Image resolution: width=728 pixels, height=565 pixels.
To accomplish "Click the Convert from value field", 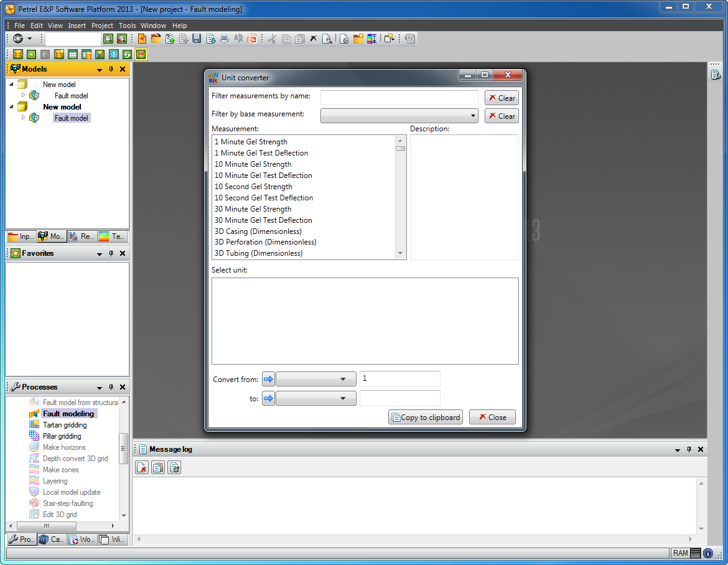I will click(x=399, y=379).
